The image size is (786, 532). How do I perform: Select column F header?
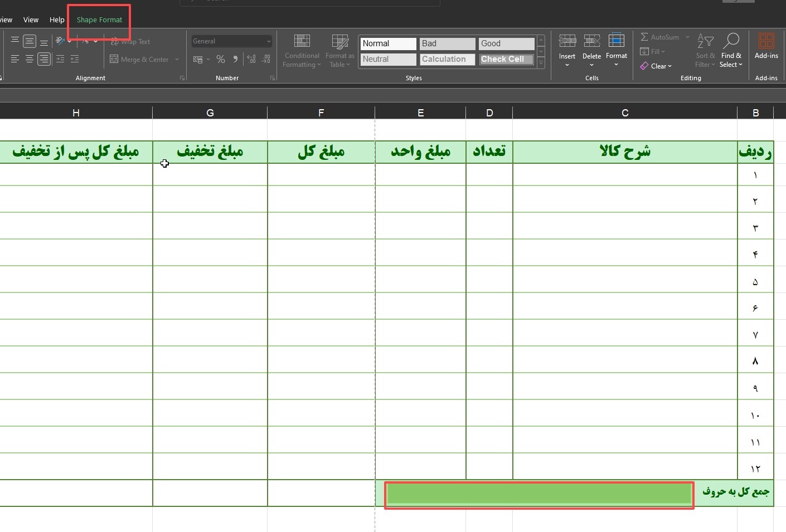coord(321,113)
